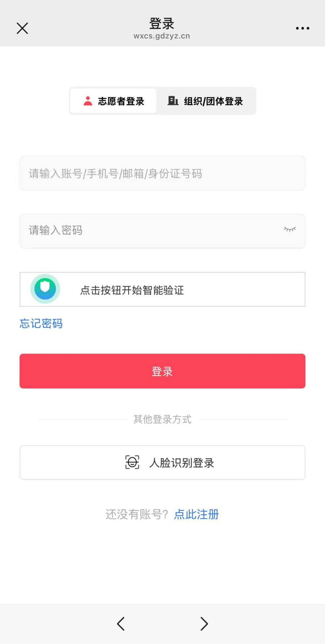Open the 点此注册 registration link
Image resolution: width=325 pixels, height=644 pixels.
(196, 514)
